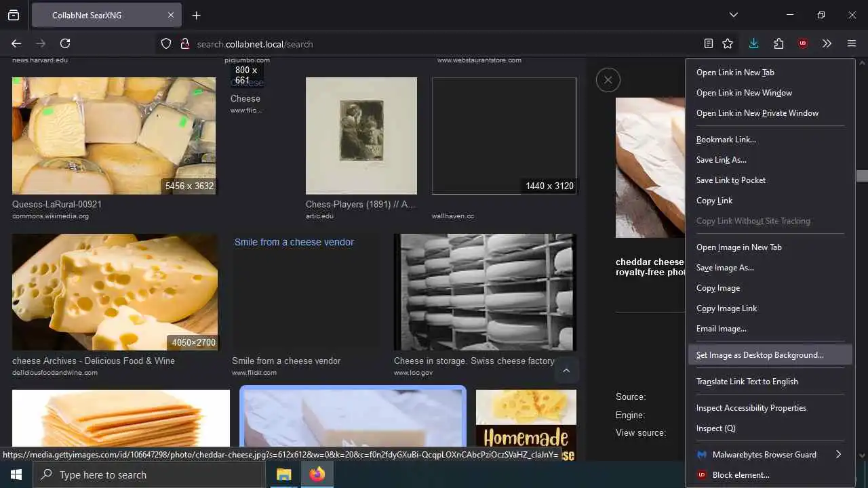Screen dimensions: 868x488
Task: Choose Copy Link from context menu
Action: point(770,201)
